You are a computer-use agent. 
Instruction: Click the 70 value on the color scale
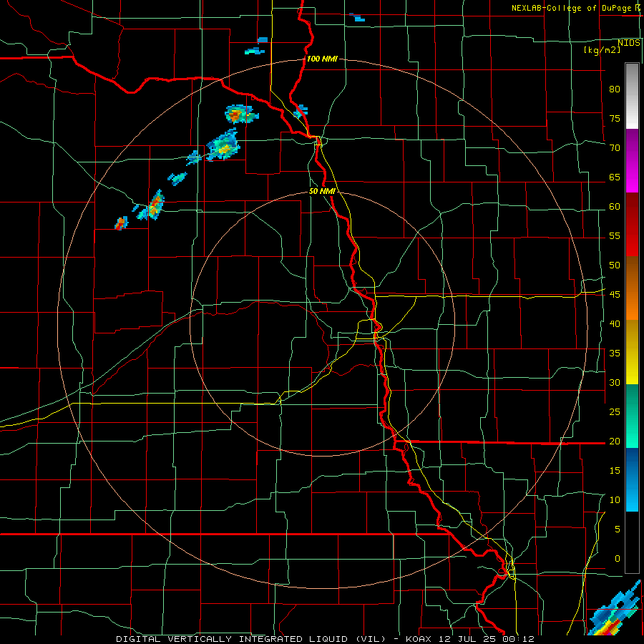tap(615, 148)
